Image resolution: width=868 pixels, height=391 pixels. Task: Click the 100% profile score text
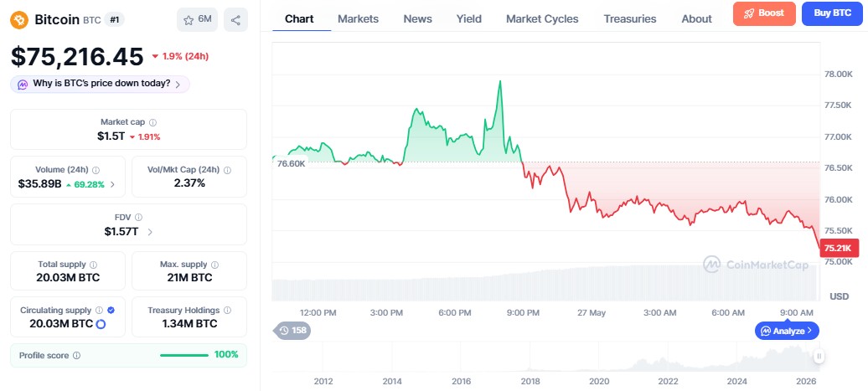226,354
